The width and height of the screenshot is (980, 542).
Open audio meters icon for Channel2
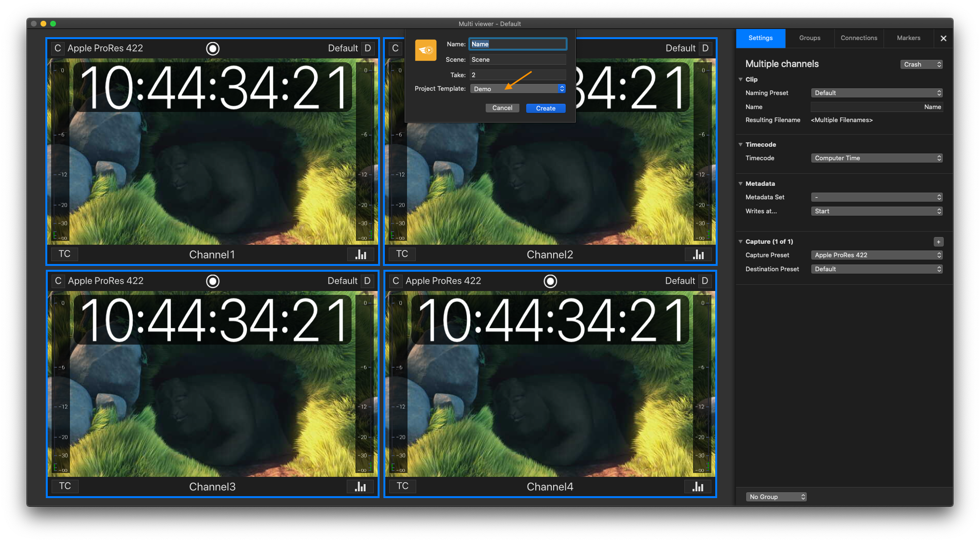(698, 254)
